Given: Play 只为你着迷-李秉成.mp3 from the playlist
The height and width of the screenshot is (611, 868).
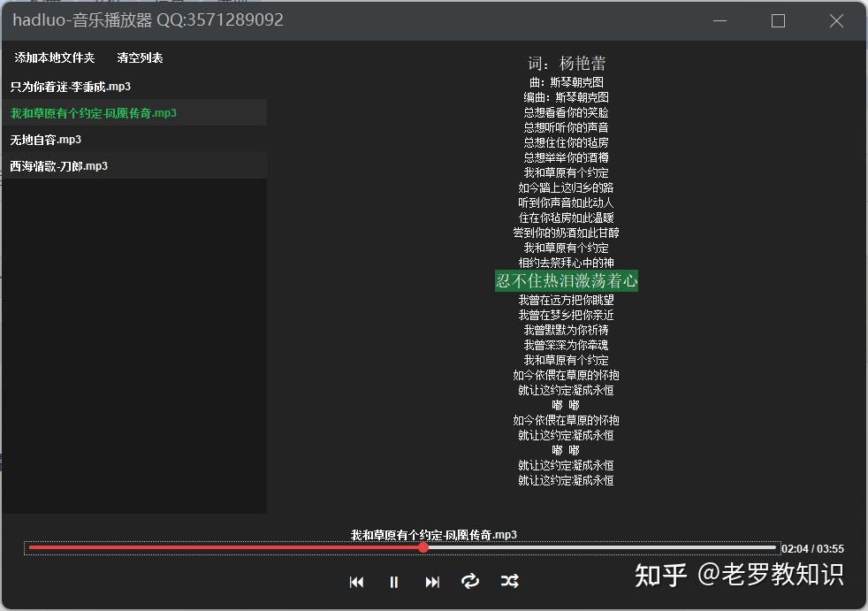Looking at the screenshot, I should point(69,87).
